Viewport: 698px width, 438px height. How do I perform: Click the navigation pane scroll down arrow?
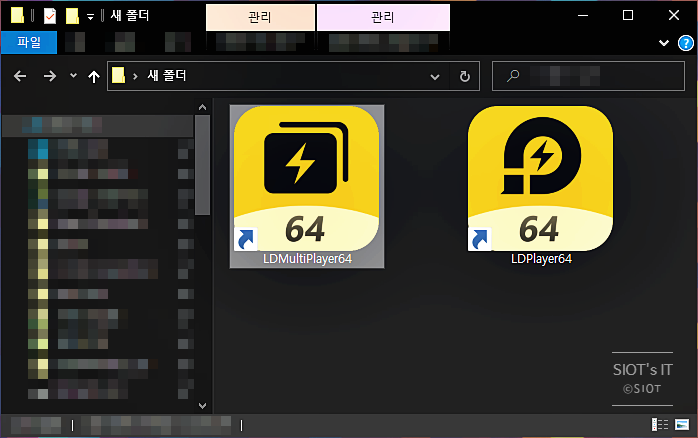click(203, 406)
